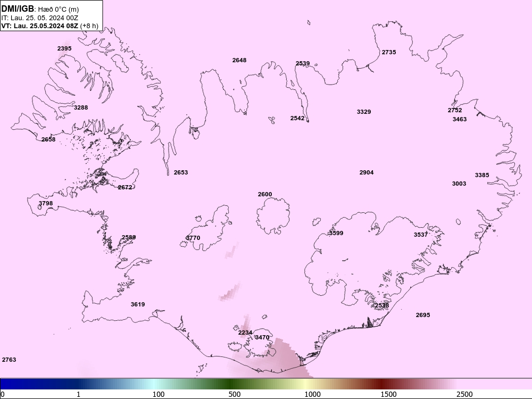Click the 3470 value on Mýrdalsjökull

click(x=262, y=337)
